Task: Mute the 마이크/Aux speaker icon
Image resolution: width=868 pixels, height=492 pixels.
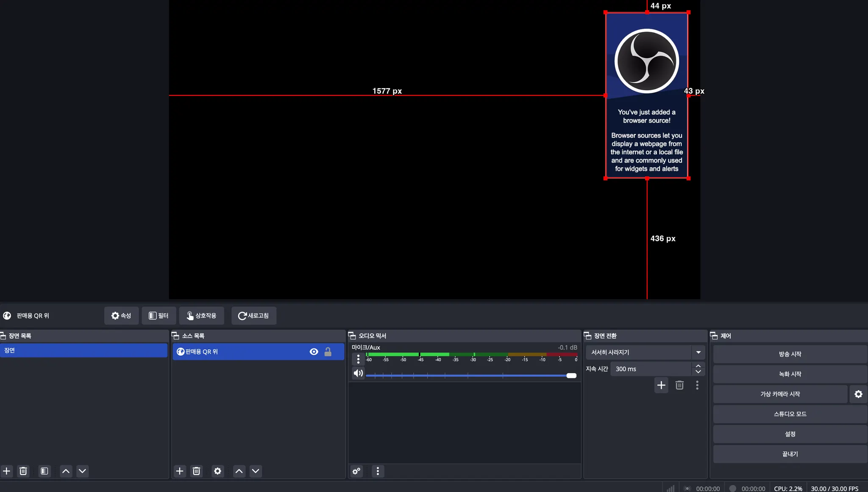Action: [358, 373]
